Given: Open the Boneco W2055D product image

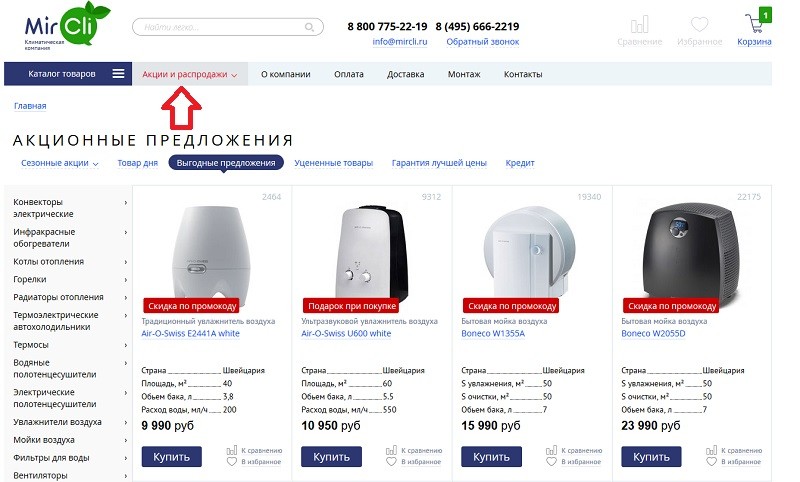Looking at the screenshot, I should click(692, 253).
